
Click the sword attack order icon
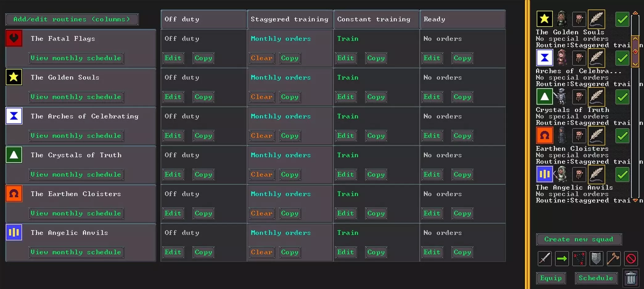point(544,258)
